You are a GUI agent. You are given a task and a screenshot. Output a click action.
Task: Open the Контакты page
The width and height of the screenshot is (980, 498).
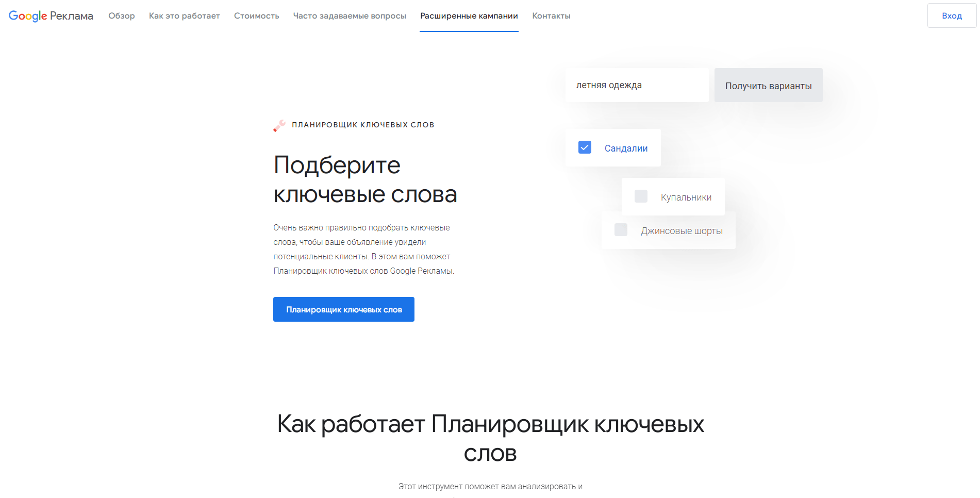pyautogui.click(x=551, y=16)
